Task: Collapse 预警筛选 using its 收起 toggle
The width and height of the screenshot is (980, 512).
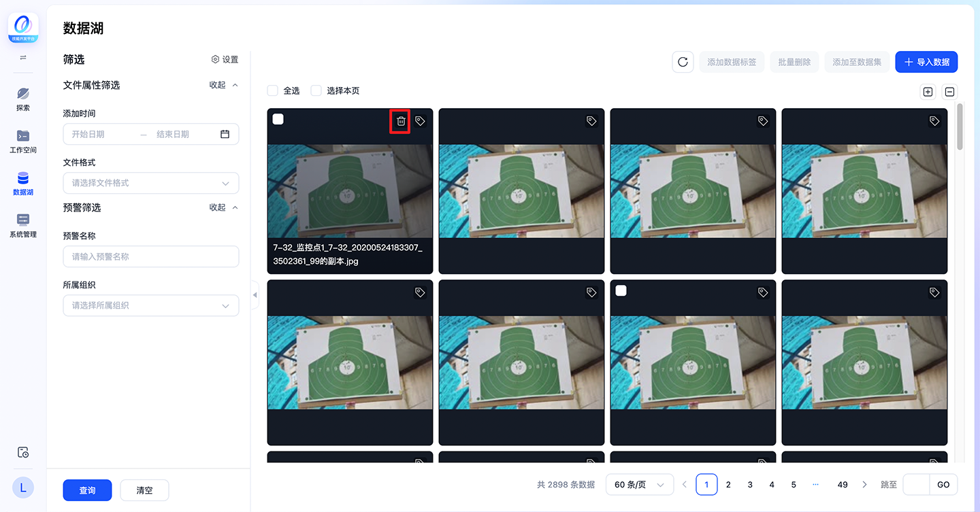Action: pos(224,207)
